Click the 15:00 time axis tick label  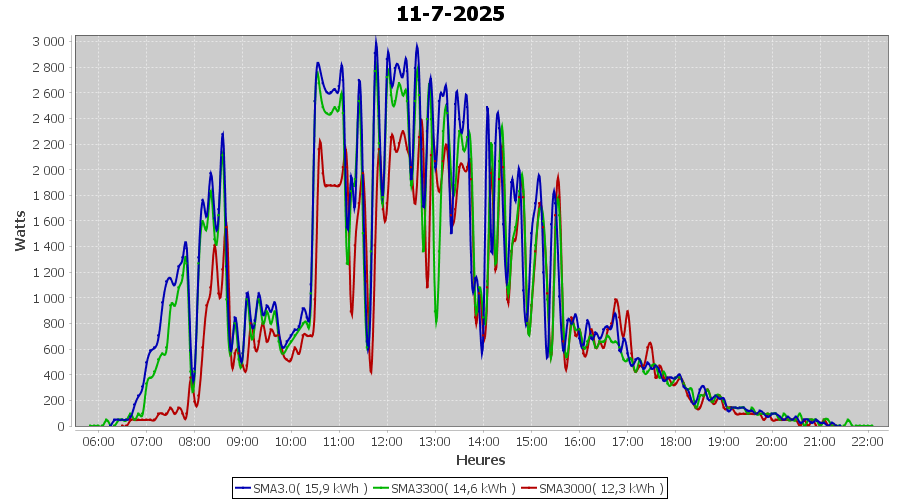click(531, 441)
